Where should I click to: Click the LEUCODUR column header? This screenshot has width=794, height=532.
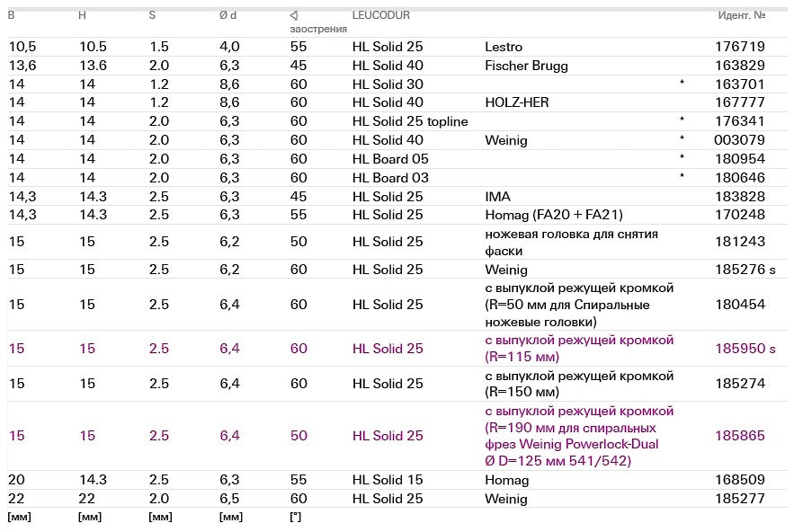(380, 16)
